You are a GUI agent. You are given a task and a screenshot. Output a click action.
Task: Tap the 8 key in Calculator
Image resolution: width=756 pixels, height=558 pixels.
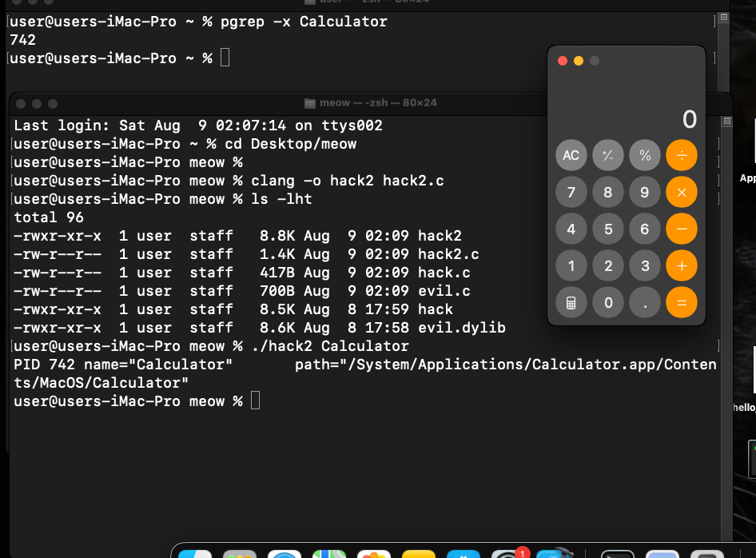tap(607, 192)
